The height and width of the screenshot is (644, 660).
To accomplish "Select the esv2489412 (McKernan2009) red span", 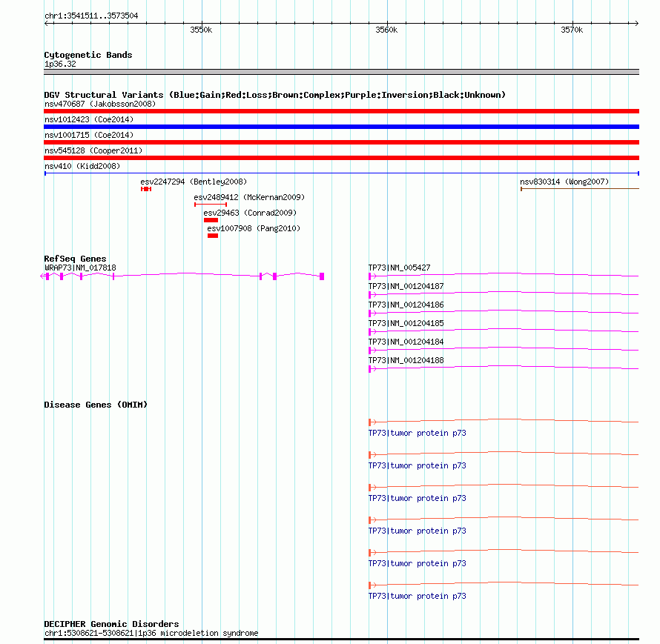I will [x=211, y=205].
